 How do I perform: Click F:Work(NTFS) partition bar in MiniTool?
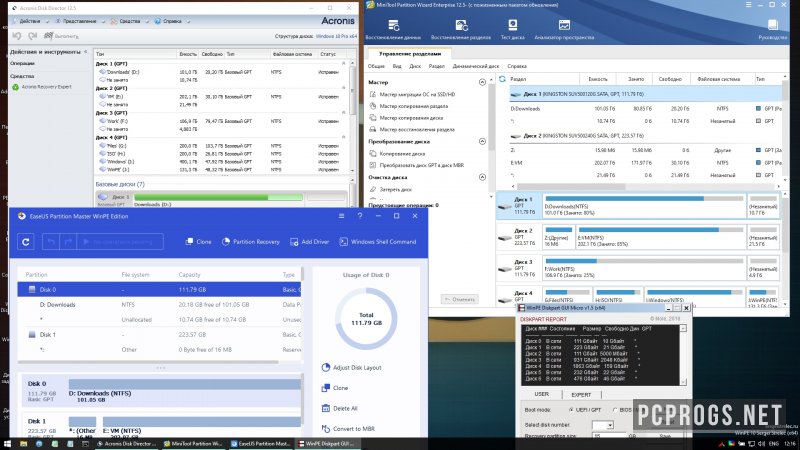644,268
